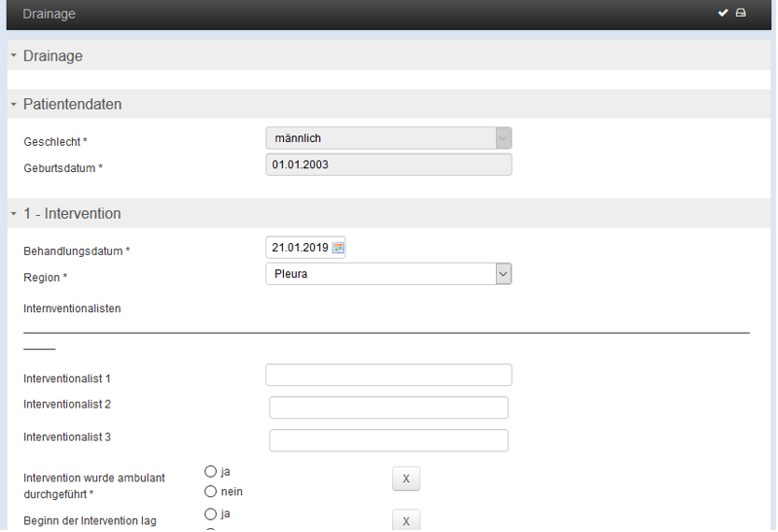Click the print icon in header
The height and width of the screenshot is (532, 778).
741,13
